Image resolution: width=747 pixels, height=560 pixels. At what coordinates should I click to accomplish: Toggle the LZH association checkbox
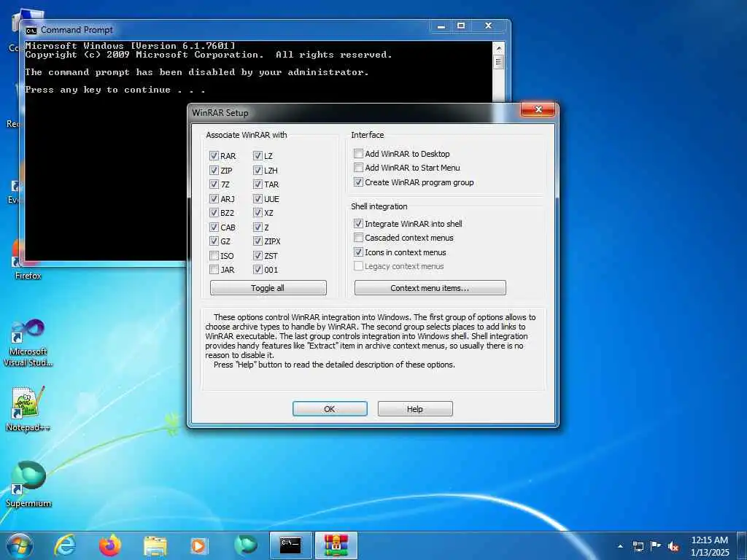click(x=258, y=170)
